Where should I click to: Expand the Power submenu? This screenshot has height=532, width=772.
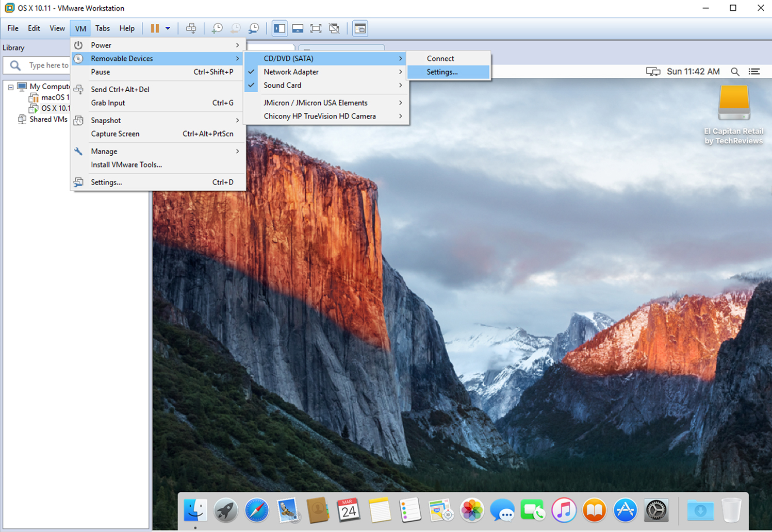point(158,45)
